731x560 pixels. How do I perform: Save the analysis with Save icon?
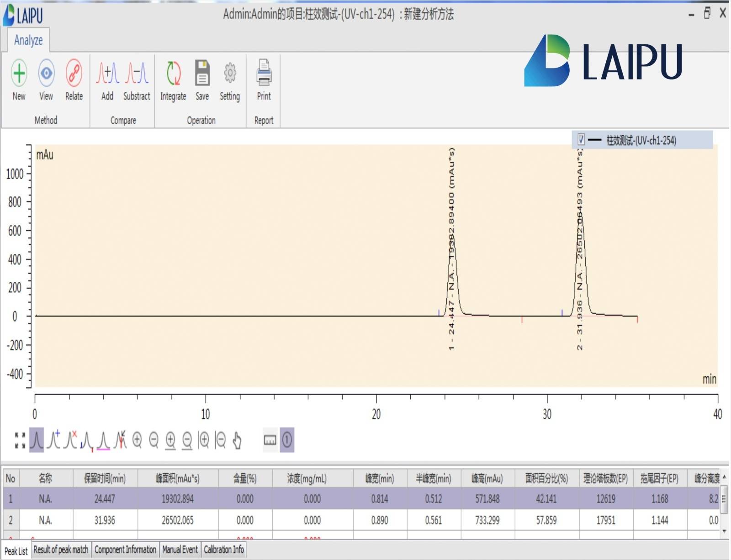(202, 73)
